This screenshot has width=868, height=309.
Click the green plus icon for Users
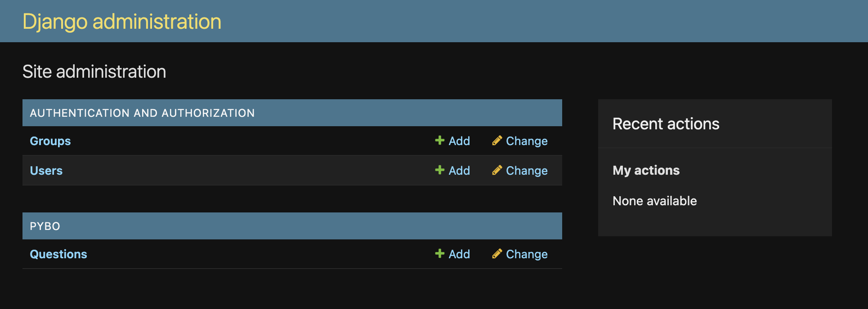pos(439,170)
